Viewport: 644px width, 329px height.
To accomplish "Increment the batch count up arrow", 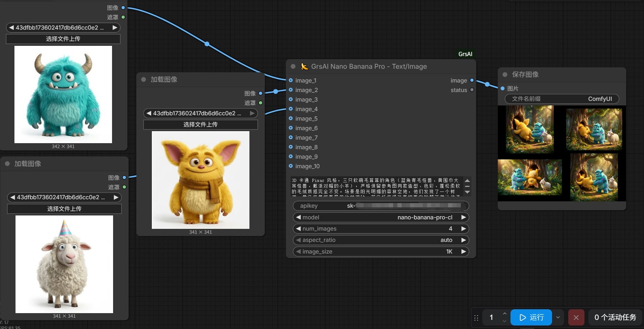I will [504, 313].
